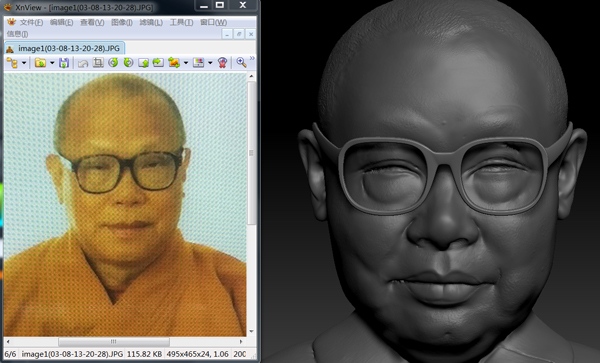Open the 编辑(E) menu
The width and height of the screenshot is (600, 363).
[61, 23]
